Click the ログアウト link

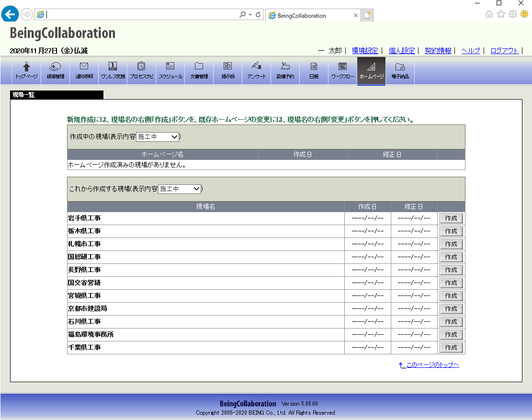(x=505, y=51)
